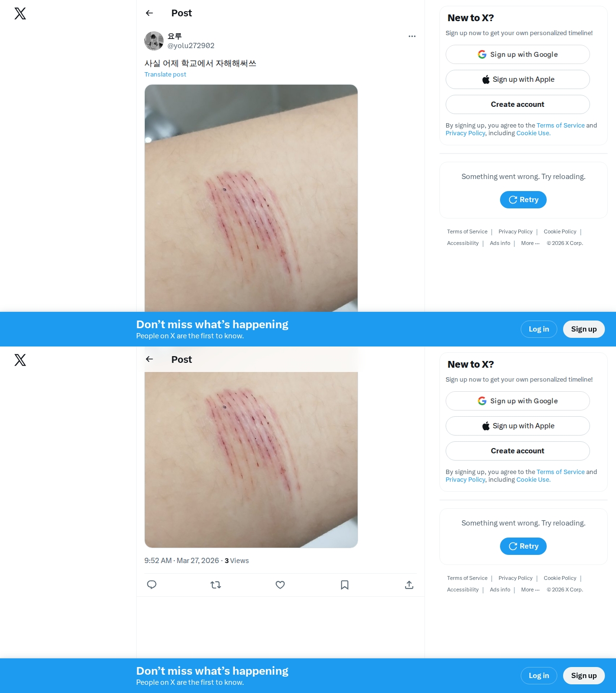
Task: Open the share upload arrow icon
Action: click(409, 585)
